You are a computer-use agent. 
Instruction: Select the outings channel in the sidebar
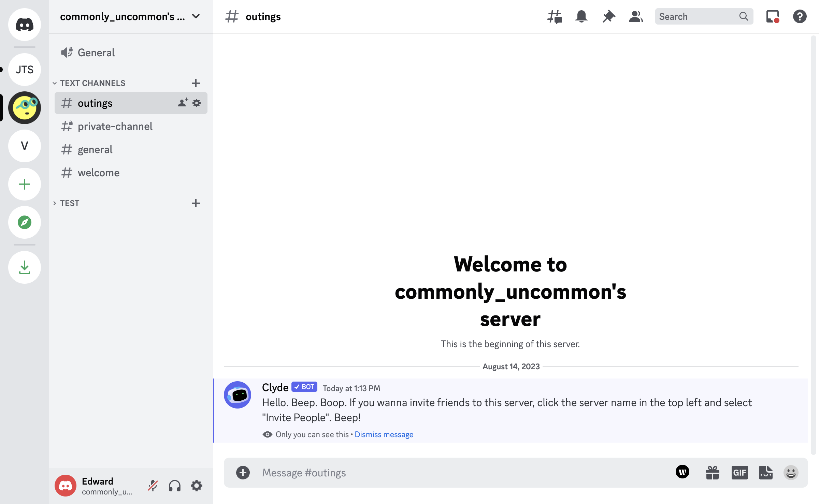point(131,103)
